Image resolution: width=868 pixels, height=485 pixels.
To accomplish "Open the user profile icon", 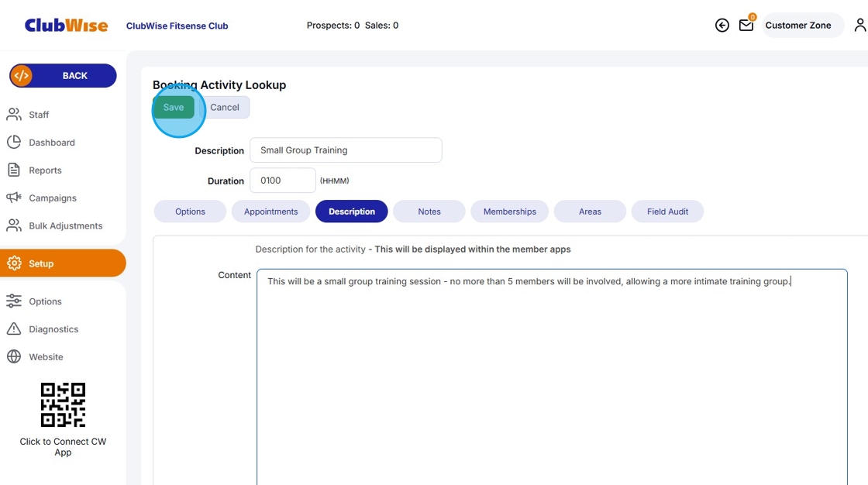I will 859,26.
